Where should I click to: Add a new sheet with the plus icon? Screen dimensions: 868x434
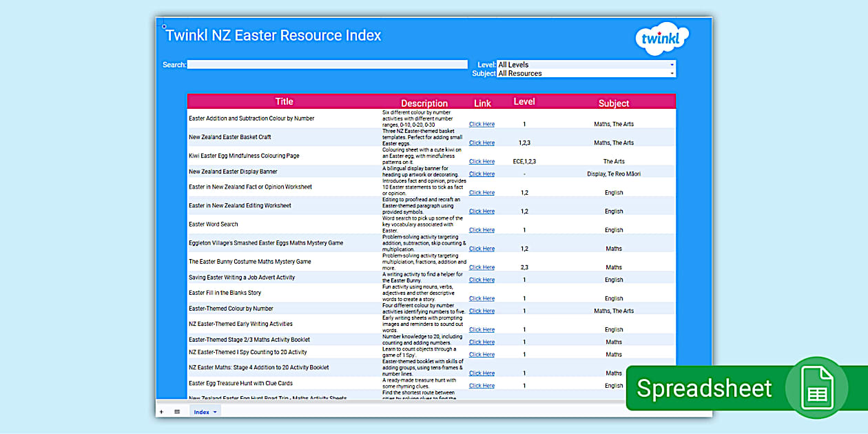tap(161, 411)
